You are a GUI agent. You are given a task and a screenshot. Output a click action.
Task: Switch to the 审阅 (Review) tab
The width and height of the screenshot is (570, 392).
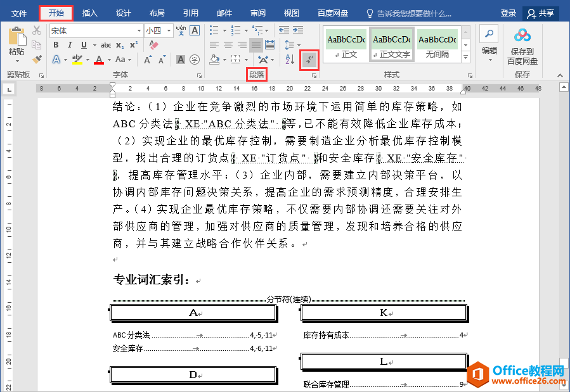click(x=257, y=13)
